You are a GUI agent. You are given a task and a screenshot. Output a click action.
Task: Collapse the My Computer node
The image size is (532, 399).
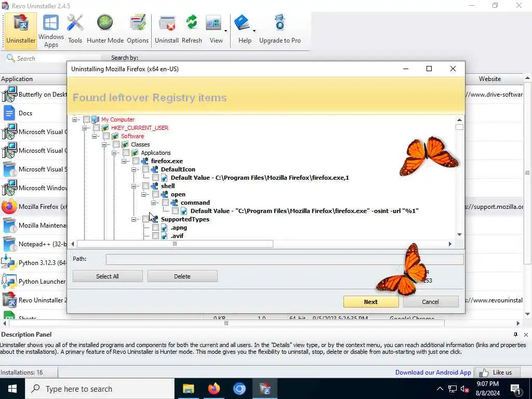pos(75,119)
